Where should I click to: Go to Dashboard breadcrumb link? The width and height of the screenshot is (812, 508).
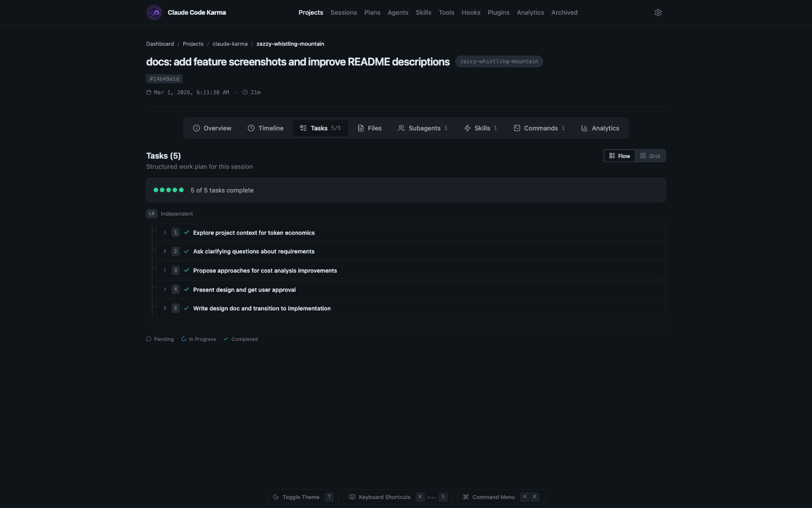[160, 44]
